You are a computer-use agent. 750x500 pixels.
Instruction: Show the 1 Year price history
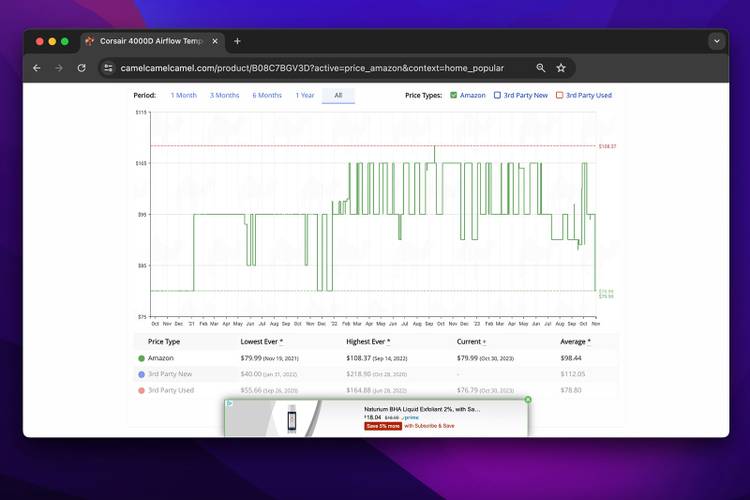click(305, 96)
